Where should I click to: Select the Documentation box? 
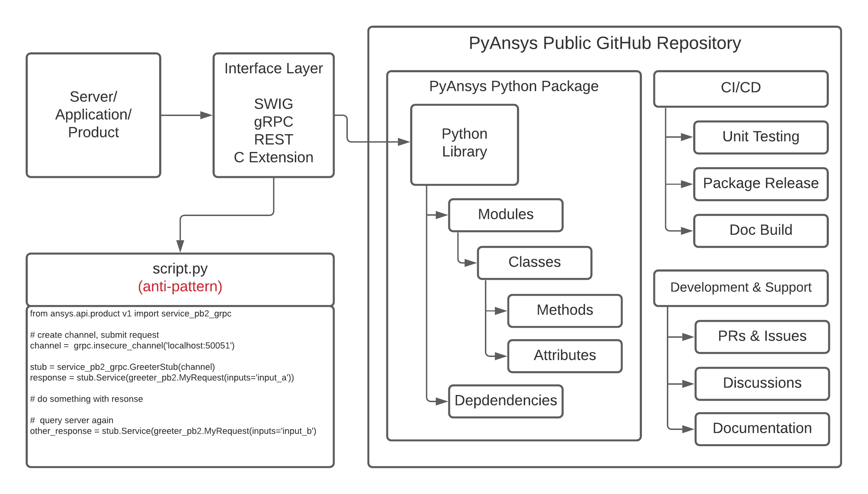pos(762,429)
